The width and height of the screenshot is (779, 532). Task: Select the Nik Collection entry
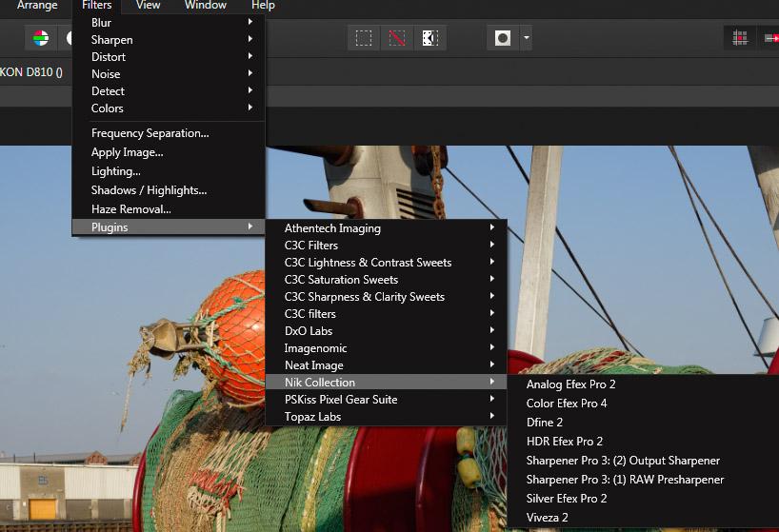(386, 383)
